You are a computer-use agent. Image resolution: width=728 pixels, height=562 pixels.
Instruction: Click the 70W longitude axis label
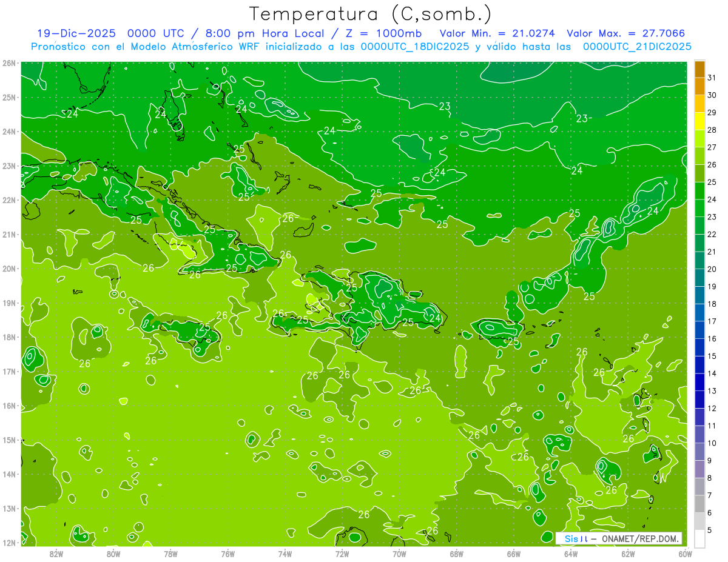(x=399, y=554)
